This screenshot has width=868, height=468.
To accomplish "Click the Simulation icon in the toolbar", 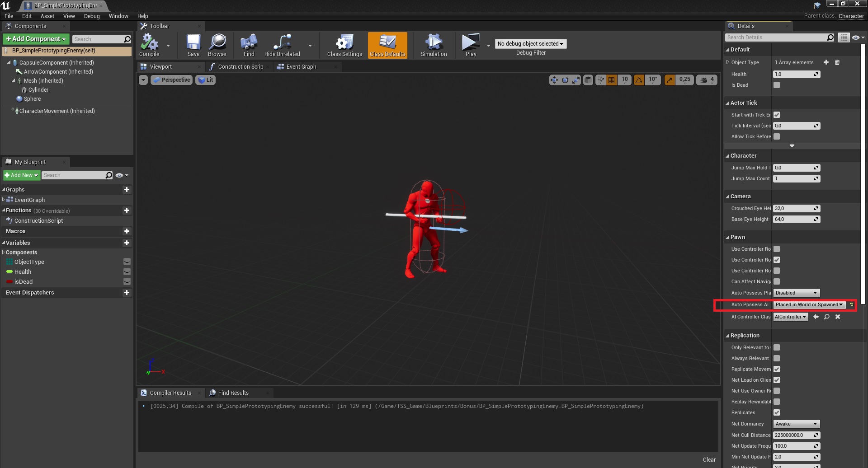I will tap(433, 45).
